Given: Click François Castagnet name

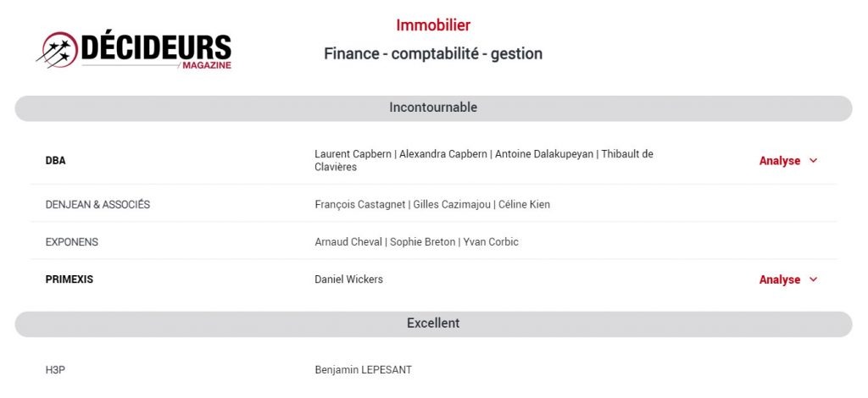Looking at the screenshot, I should coord(359,205).
